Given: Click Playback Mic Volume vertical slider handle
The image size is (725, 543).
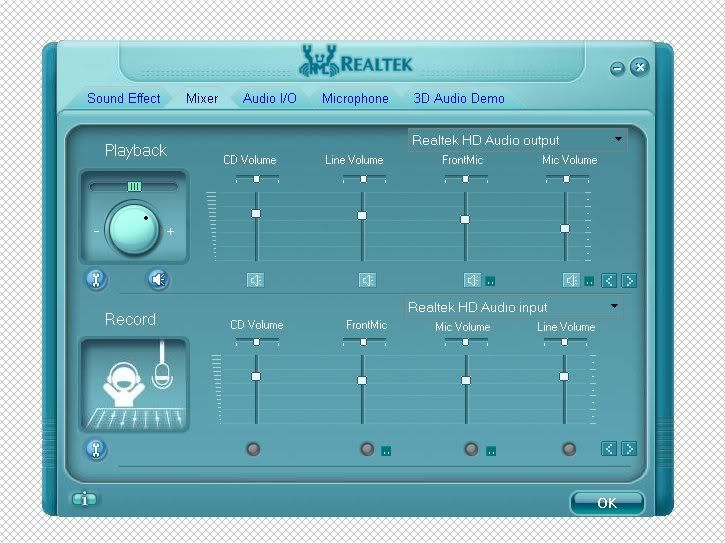Looking at the screenshot, I should pos(565,228).
